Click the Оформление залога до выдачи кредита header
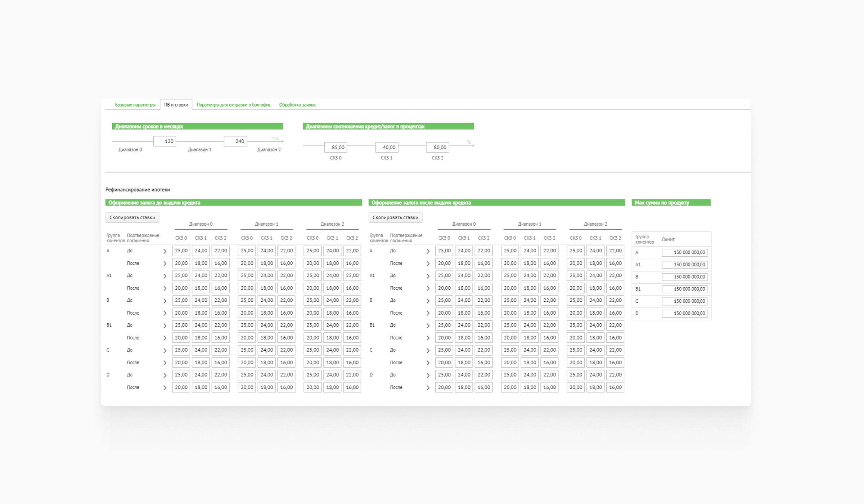Viewport: 864px width, 504px height. [x=234, y=203]
